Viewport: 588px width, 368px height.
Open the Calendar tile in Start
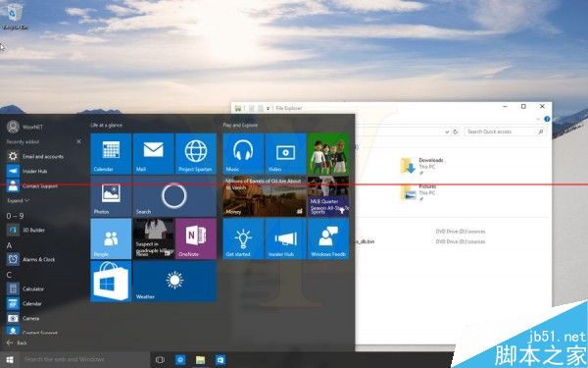tap(111, 154)
